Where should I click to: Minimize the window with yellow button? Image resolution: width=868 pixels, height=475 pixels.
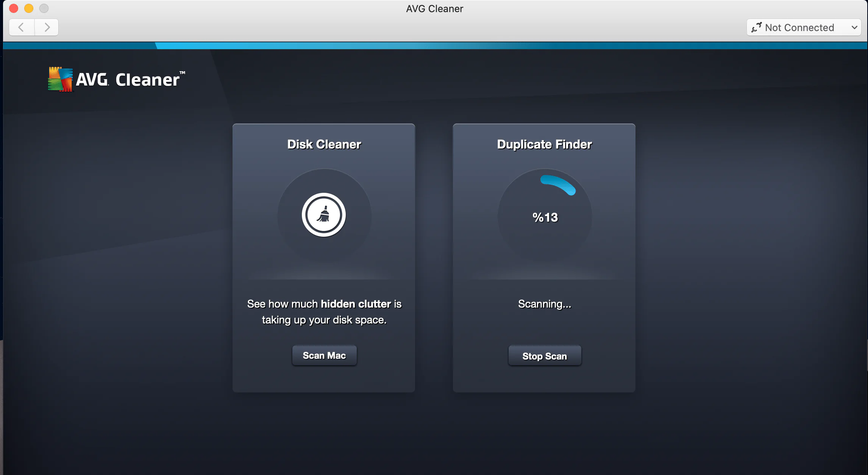(29, 8)
